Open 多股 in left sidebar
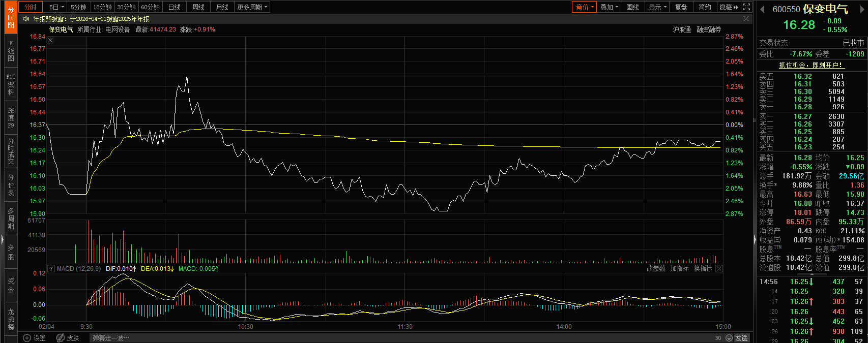 pos(11,252)
